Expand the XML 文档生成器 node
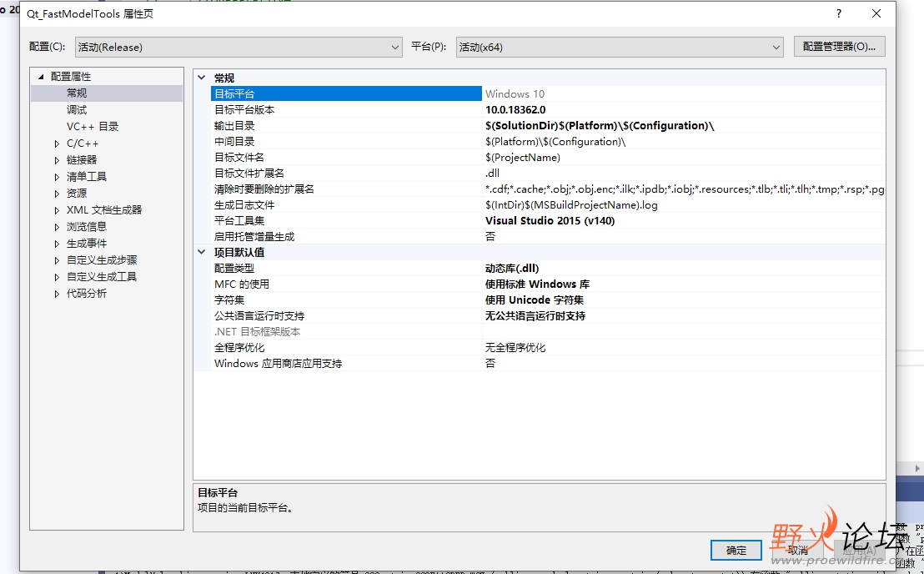 (x=57, y=210)
